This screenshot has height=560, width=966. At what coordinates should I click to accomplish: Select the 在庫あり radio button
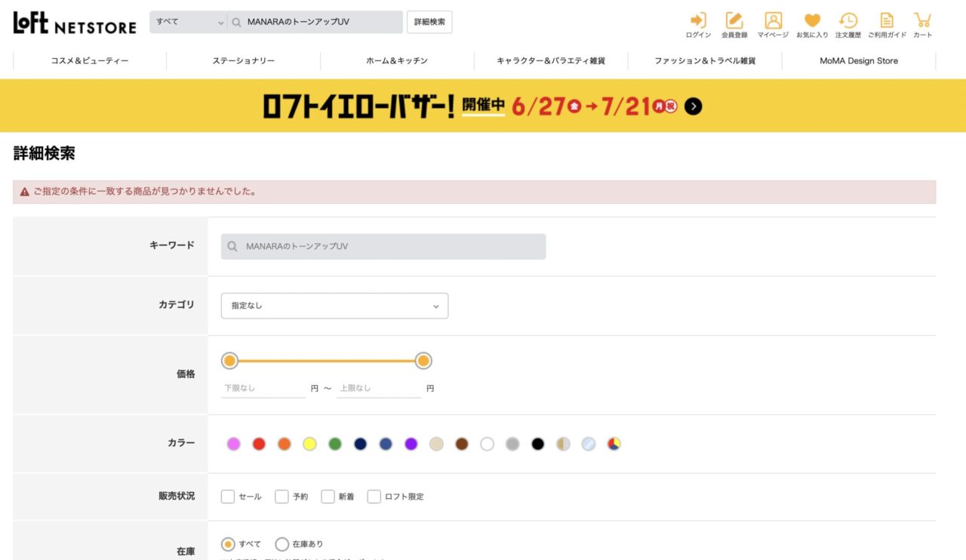(281, 544)
